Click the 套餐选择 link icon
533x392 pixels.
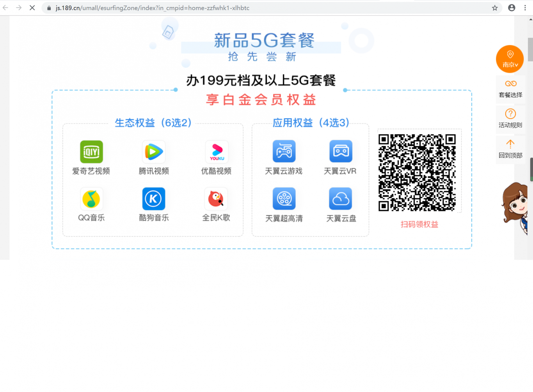(511, 83)
